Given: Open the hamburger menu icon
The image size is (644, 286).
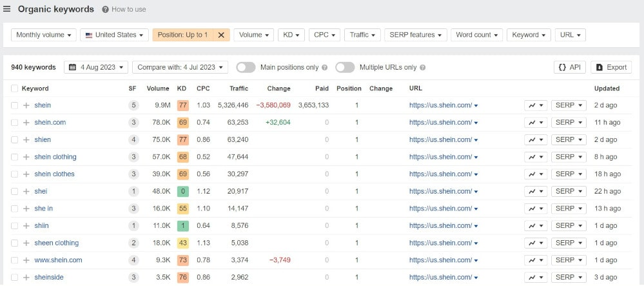Looking at the screenshot, I should (6, 9).
